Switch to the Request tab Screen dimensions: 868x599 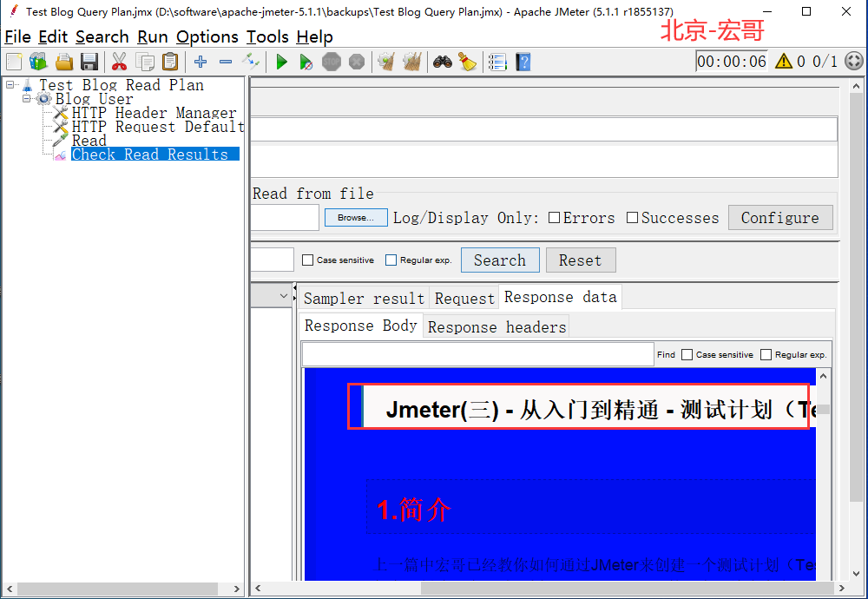click(x=464, y=299)
